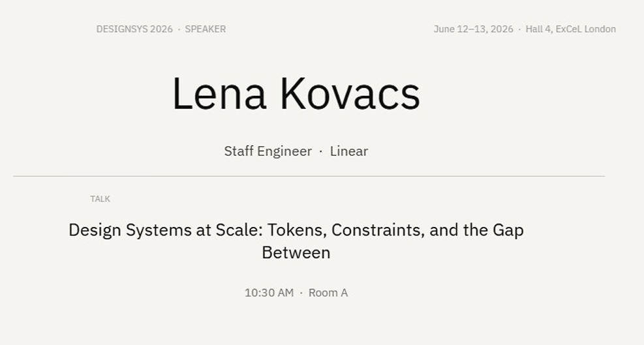The width and height of the screenshot is (644, 345).
Task: Click the June 12–13, 2026 date
Action: (x=473, y=29)
